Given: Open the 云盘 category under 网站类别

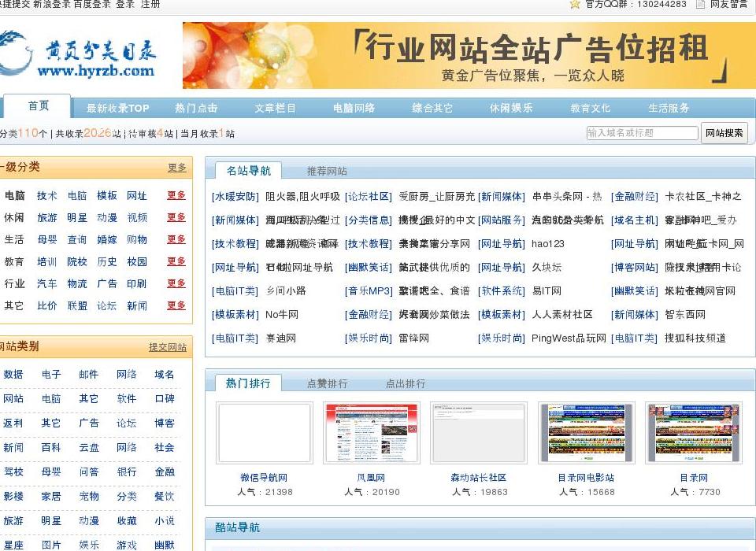Looking at the screenshot, I should [x=89, y=447].
